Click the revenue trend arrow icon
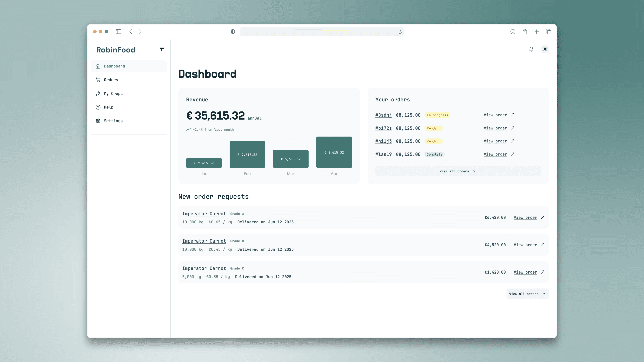 point(189,129)
